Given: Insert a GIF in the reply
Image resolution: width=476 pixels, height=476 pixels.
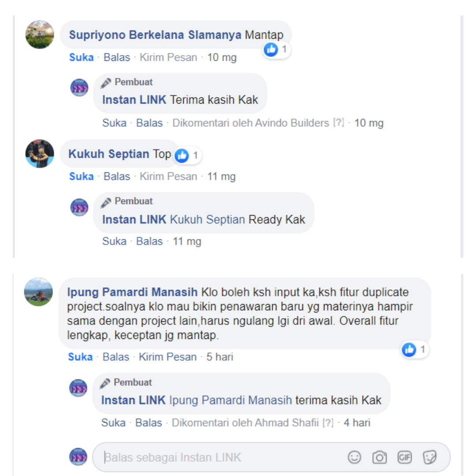Looking at the screenshot, I should tap(404, 457).
